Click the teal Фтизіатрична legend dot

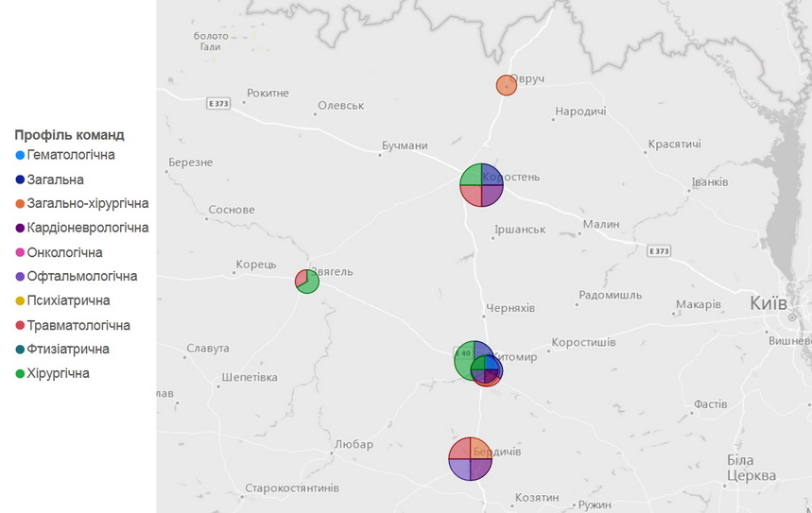tap(20, 350)
